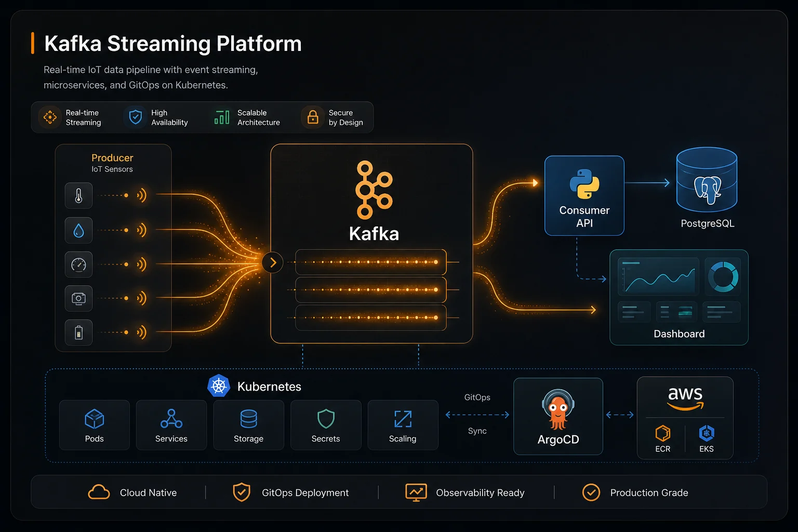
Task: Click the Kafka title text
Action: tap(374, 234)
